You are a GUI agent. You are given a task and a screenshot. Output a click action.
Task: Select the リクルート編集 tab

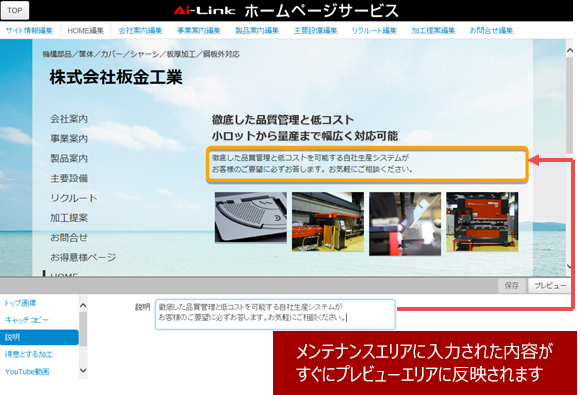pos(374,31)
